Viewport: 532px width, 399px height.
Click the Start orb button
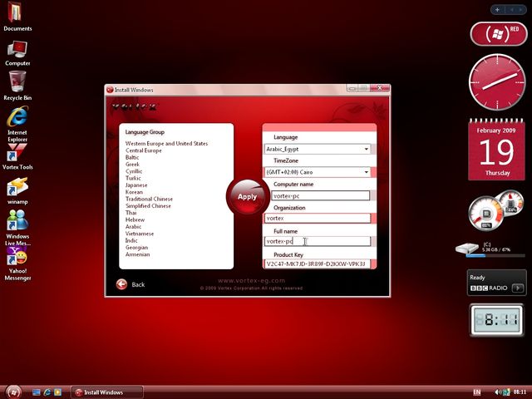point(13,392)
